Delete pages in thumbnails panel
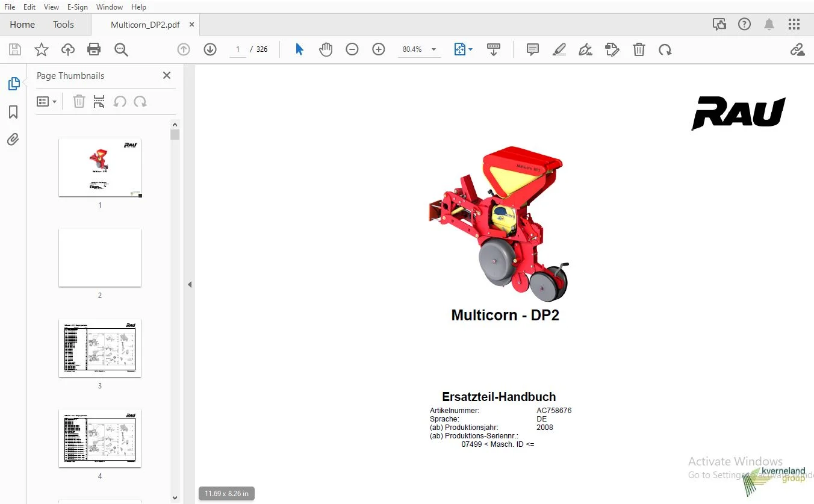Screen dimensions: 814x504 pos(79,102)
